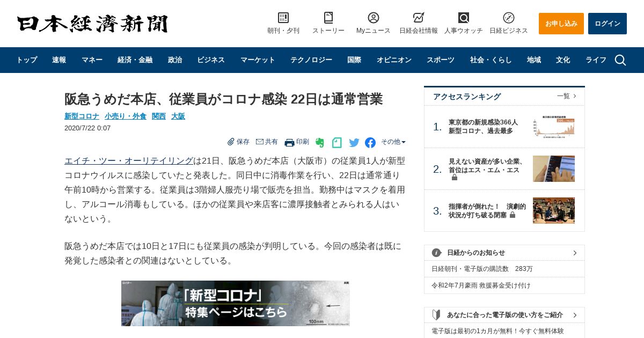The height and width of the screenshot is (338, 644).
Task: Click the info icon beside 日経からのお知らせ
Action: (437, 253)
